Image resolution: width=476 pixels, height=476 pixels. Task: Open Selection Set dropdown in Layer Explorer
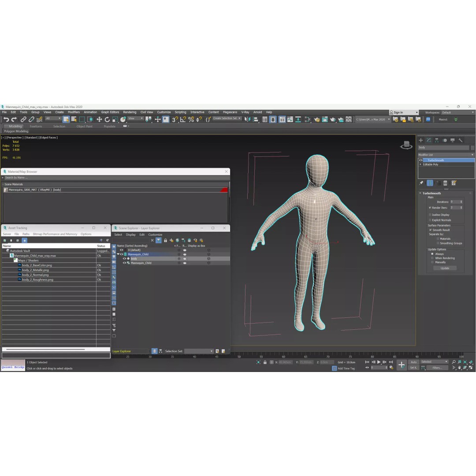click(199, 351)
